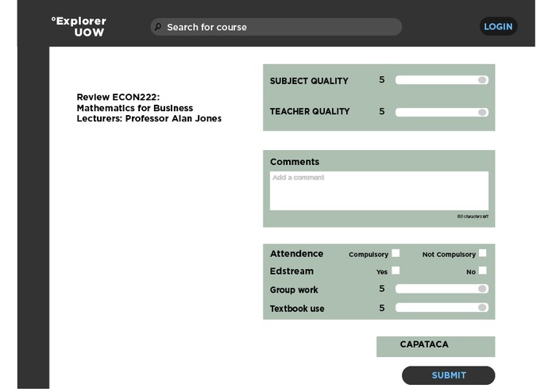Tick the Edstream No checkbox
Screen dimensions: 552x392
tap(483, 271)
